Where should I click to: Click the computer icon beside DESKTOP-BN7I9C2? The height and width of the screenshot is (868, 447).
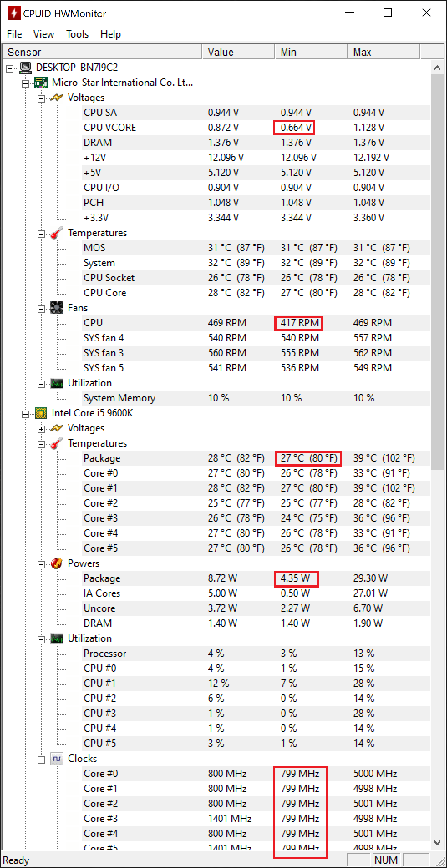[x=26, y=68]
